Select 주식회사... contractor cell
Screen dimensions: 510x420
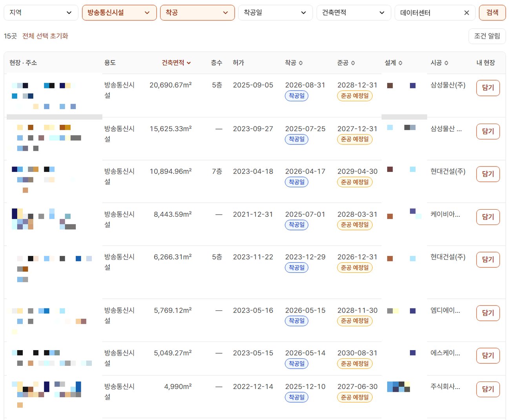point(445,387)
